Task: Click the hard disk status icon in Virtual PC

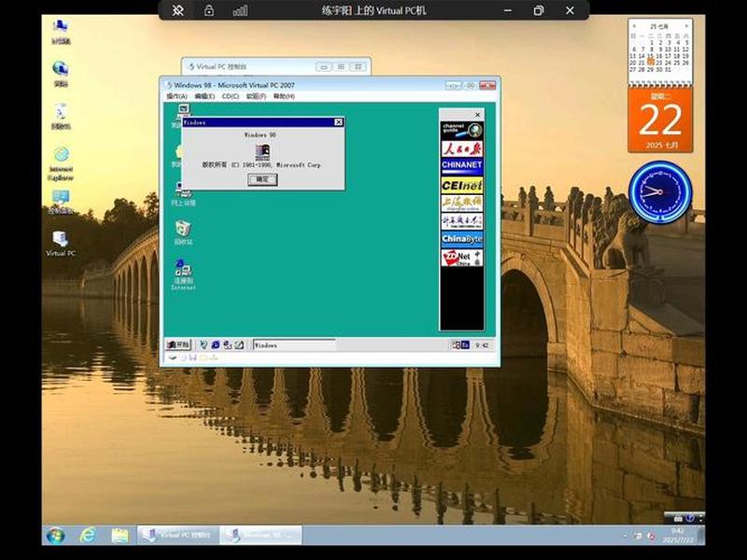Action: (x=172, y=357)
